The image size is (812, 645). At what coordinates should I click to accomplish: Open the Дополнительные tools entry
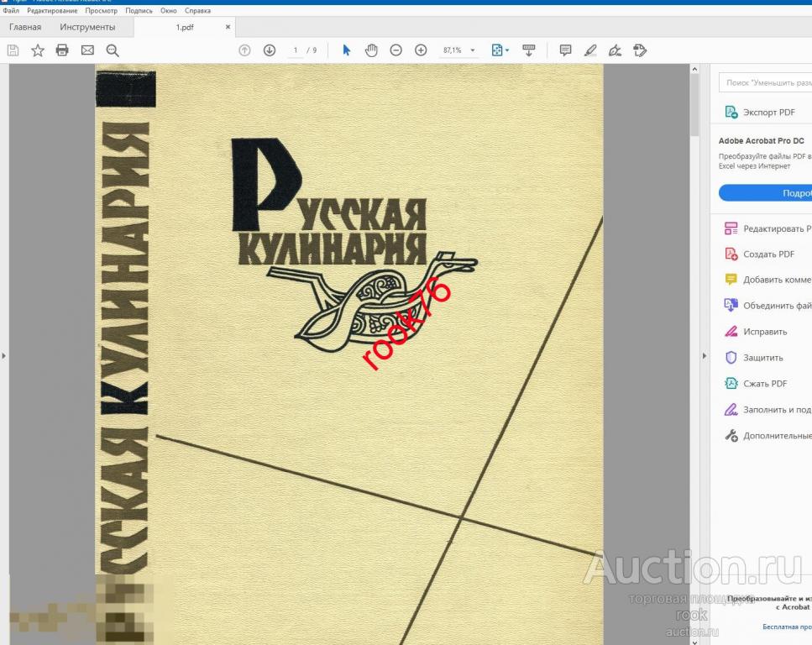(x=767, y=436)
